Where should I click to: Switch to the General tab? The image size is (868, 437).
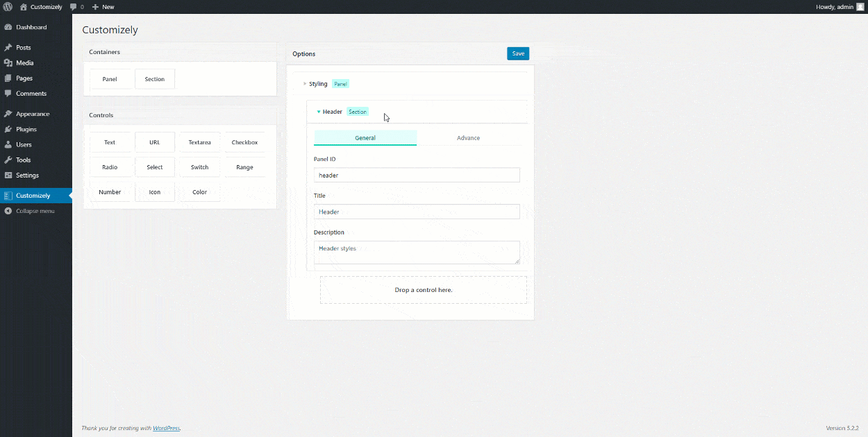[x=365, y=137]
